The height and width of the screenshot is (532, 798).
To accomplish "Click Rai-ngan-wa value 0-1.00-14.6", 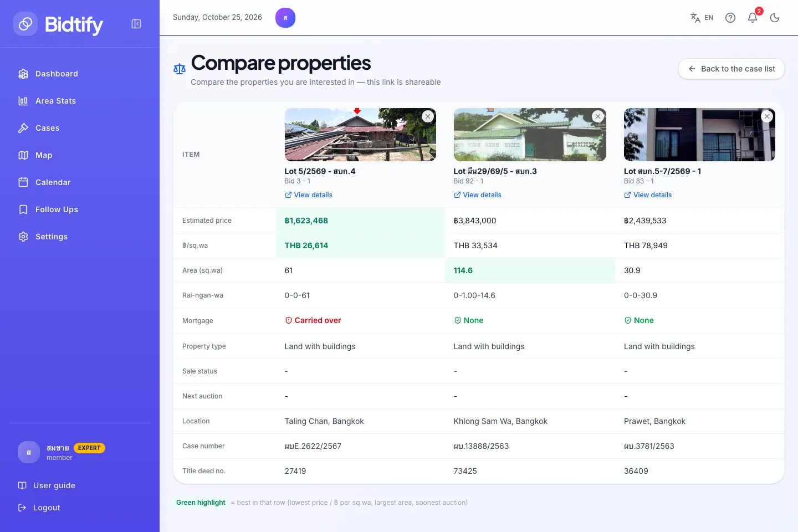I will point(474,295).
